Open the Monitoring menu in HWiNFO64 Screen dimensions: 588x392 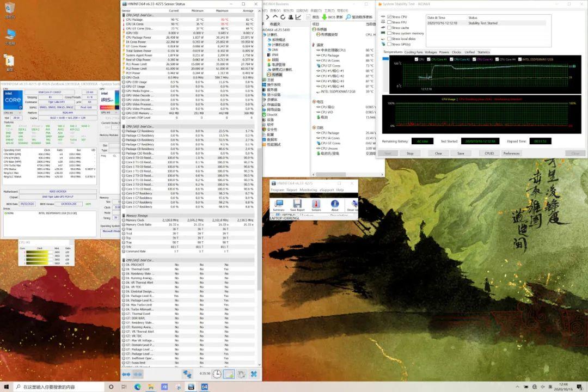tap(308, 190)
